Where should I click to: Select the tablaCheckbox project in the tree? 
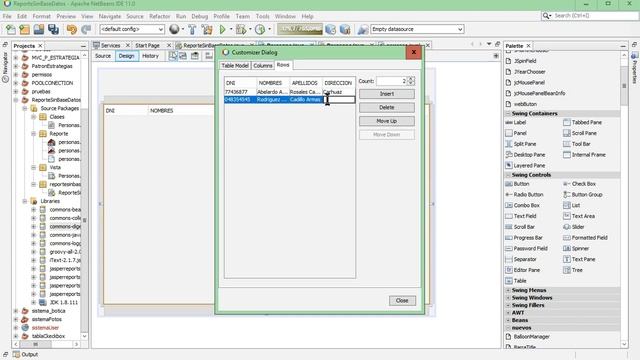(48, 336)
